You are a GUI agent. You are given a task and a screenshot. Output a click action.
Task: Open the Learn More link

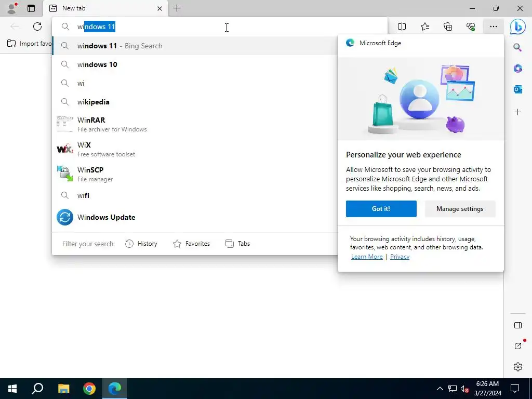pyautogui.click(x=367, y=257)
